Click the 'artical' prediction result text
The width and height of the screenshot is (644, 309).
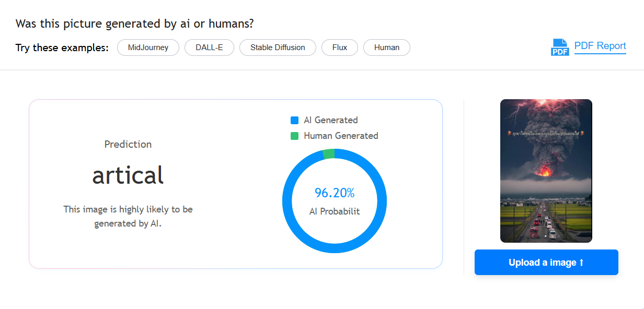click(x=128, y=175)
